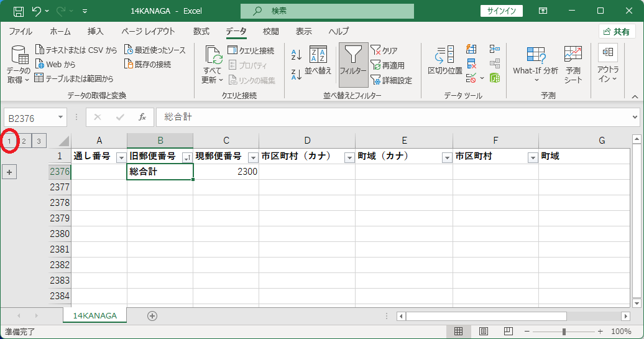Click the Name Box showing B2376

coord(30,118)
